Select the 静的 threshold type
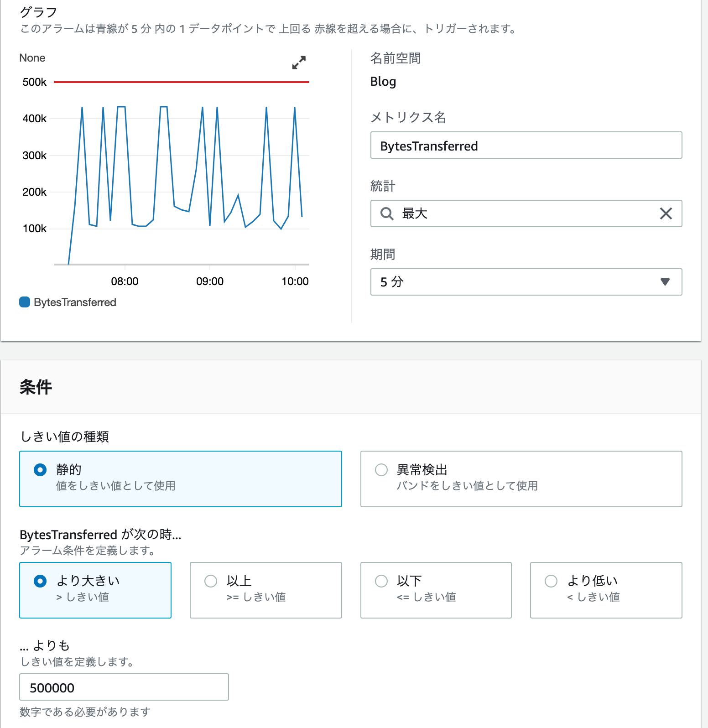This screenshot has height=728, width=708. [181, 479]
